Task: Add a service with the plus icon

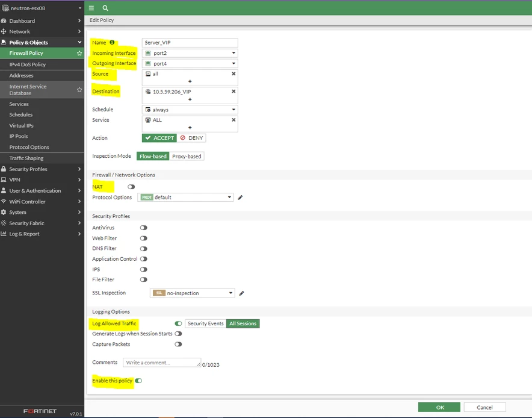Action: click(x=190, y=128)
